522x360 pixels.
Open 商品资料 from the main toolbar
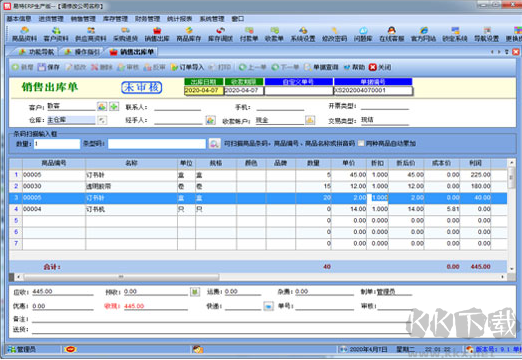click(24, 34)
